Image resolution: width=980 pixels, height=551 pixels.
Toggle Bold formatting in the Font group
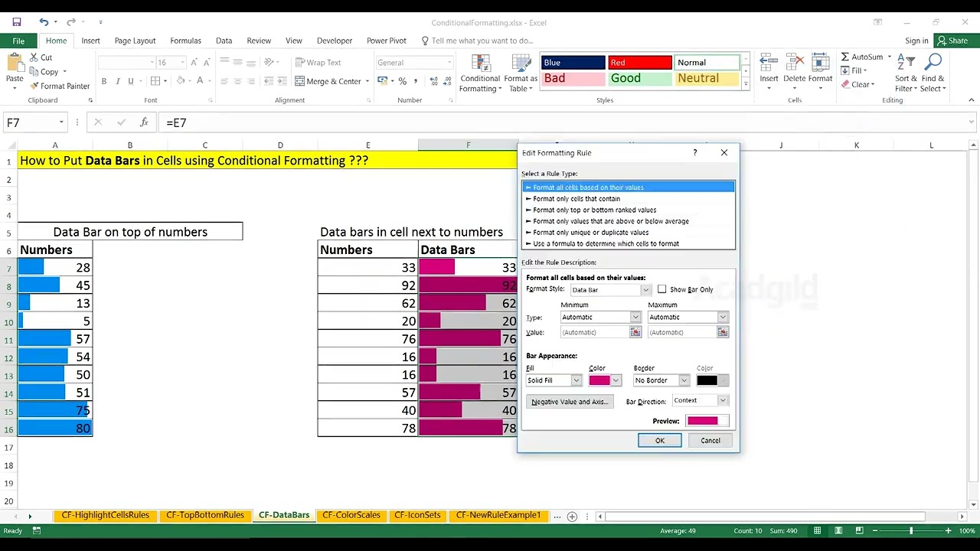click(x=104, y=81)
